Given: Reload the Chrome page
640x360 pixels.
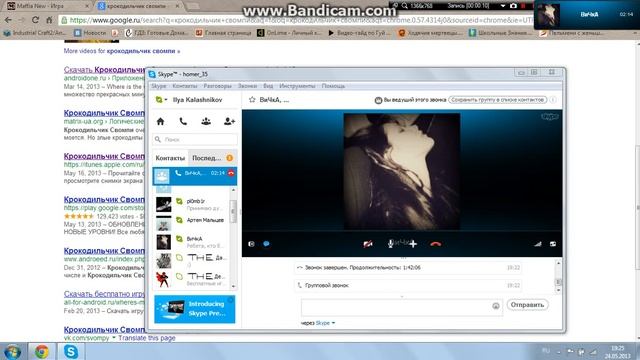Looking at the screenshot, I should pos(36,20).
